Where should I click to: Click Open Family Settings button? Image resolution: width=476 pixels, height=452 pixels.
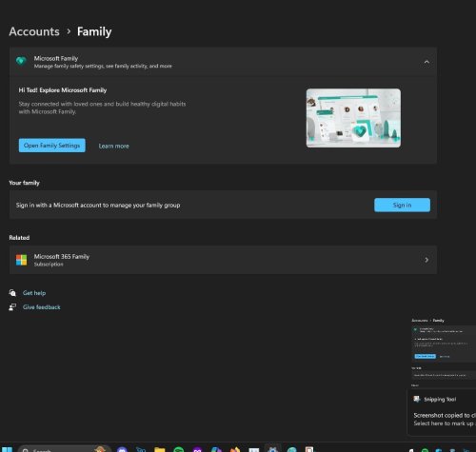click(52, 146)
